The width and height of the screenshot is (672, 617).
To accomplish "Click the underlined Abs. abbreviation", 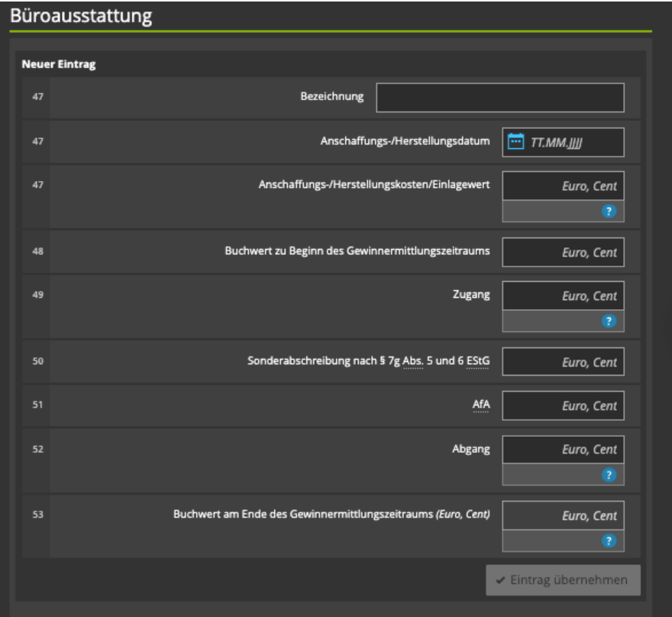I will pos(412,362).
